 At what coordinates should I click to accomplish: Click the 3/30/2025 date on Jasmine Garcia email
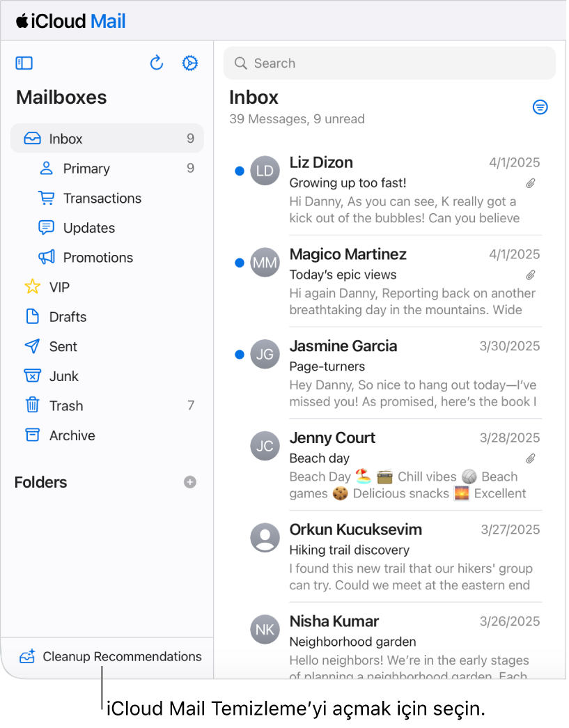point(510,346)
